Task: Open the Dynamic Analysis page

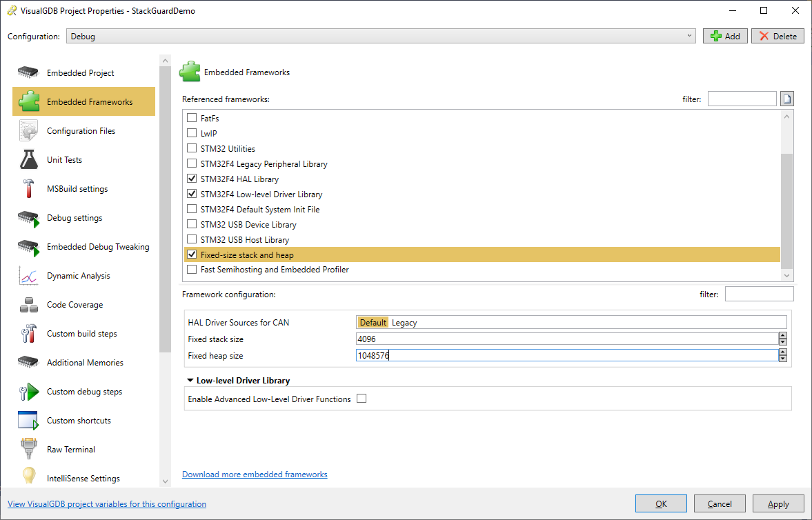Action: pyautogui.click(x=84, y=276)
